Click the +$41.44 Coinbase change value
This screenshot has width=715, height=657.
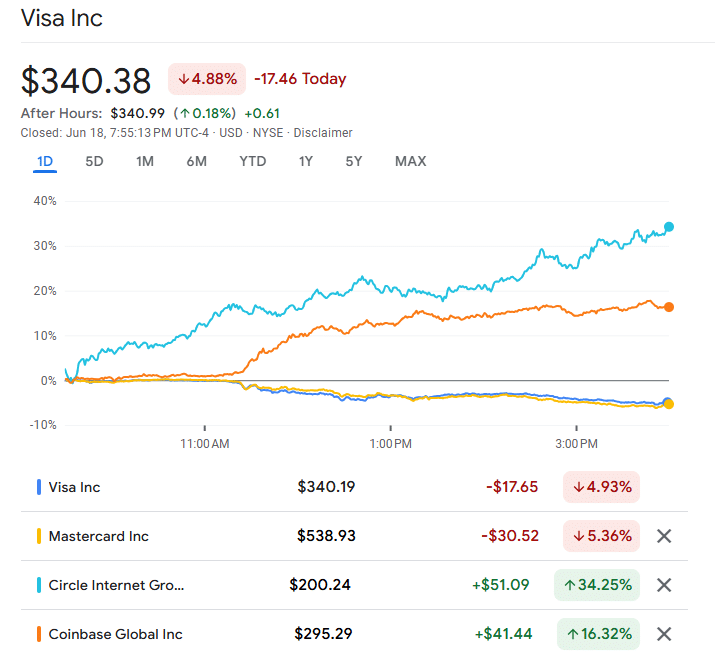[x=503, y=634]
